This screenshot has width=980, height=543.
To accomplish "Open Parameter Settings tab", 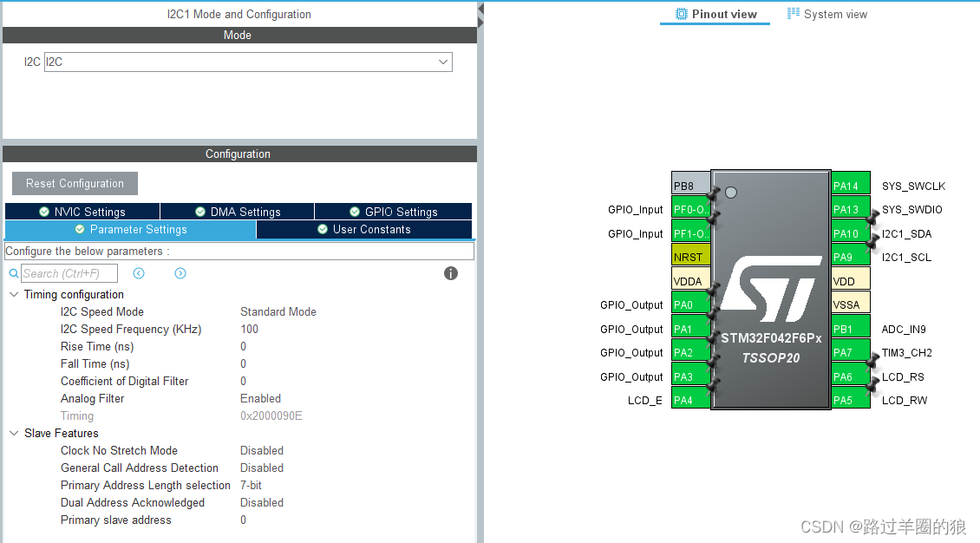I will click(x=131, y=229).
